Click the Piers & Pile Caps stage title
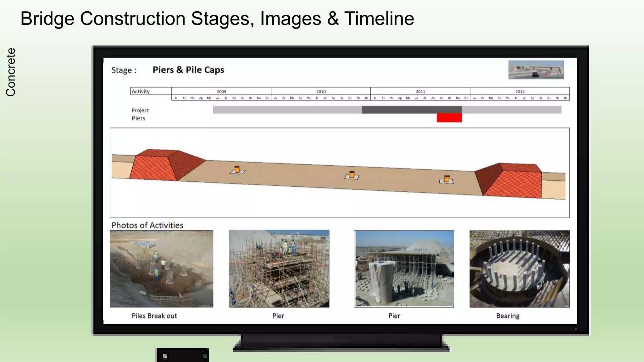The width and height of the screenshot is (644, 362). (188, 70)
